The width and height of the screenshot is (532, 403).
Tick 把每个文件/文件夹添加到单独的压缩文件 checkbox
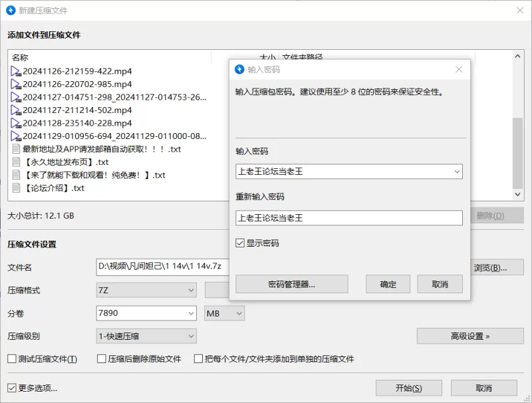click(x=198, y=359)
